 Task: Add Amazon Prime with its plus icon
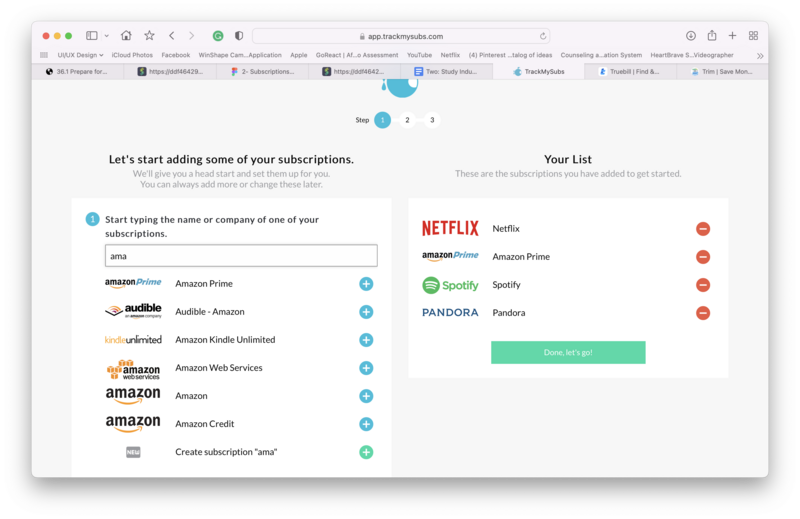pos(366,284)
